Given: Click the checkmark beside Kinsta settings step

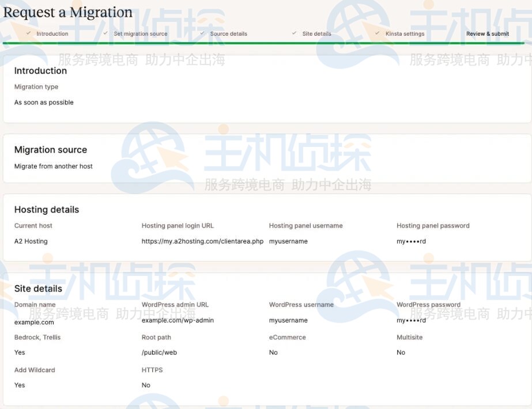Looking at the screenshot, I should pos(378,33).
